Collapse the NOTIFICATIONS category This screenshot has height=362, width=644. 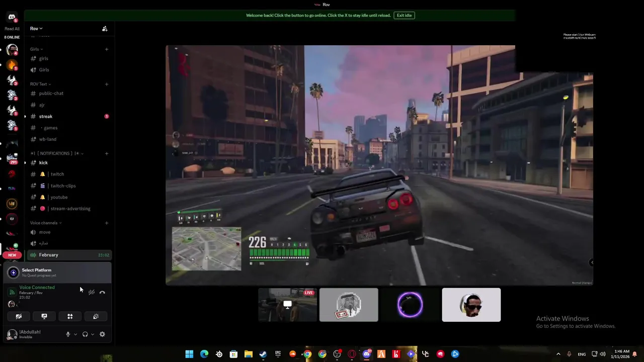(57, 153)
